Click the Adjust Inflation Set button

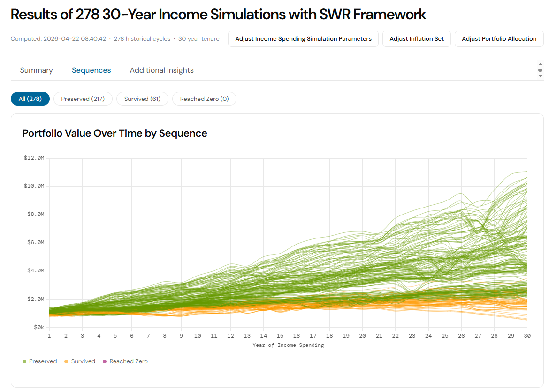coord(417,39)
